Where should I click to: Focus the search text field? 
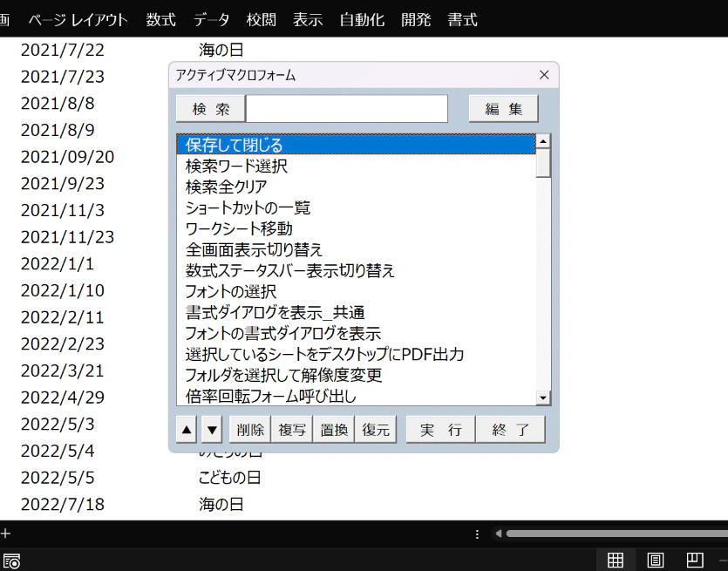coord(347,109)
